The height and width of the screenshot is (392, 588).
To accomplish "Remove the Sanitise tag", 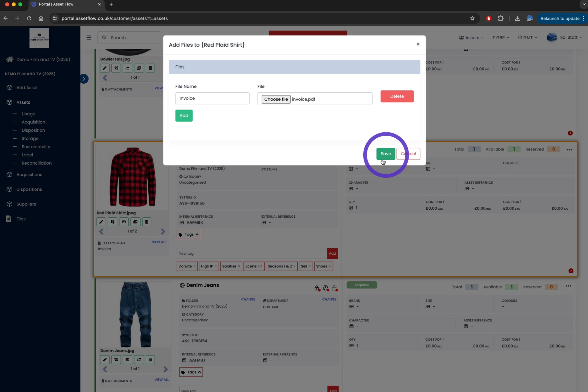I will (x=239, y=266).
